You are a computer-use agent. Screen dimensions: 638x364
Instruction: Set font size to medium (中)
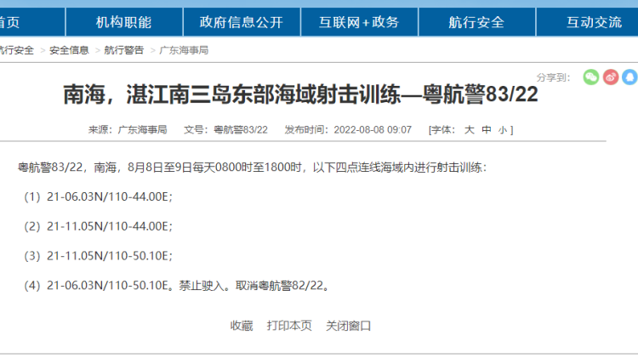coord(486,130)
